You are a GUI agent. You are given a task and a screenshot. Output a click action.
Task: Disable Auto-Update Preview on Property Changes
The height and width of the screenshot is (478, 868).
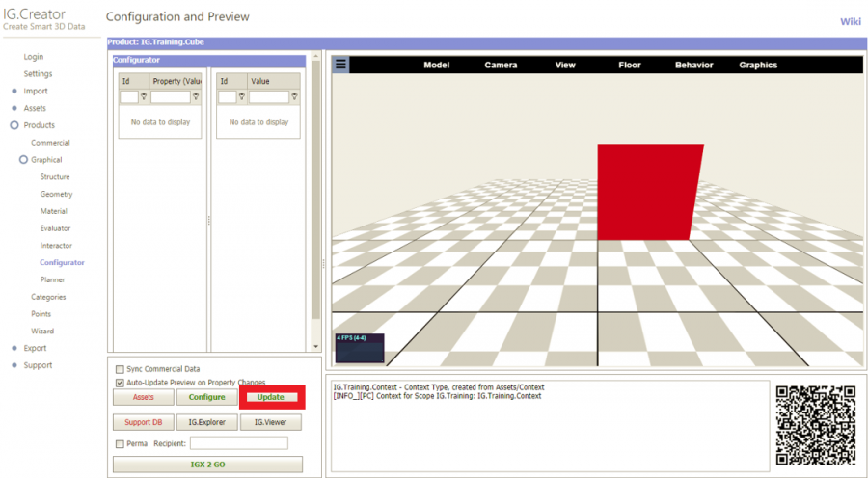120,383
